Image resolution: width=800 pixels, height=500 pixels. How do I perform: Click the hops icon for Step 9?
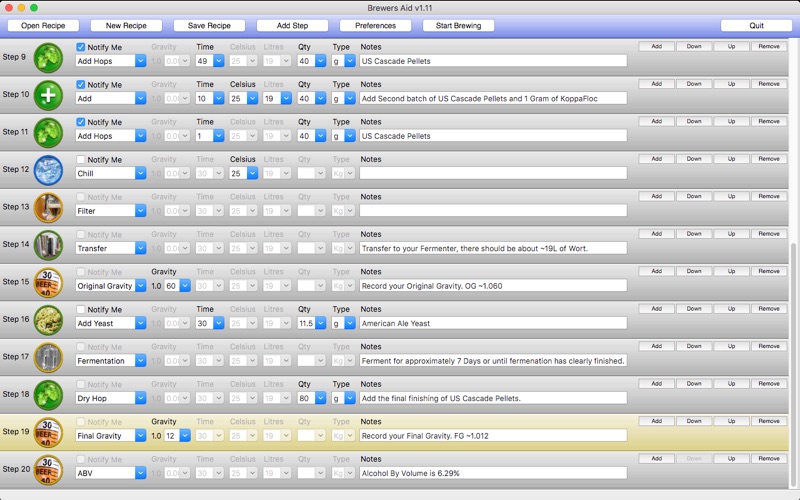(x=48, y=57)
